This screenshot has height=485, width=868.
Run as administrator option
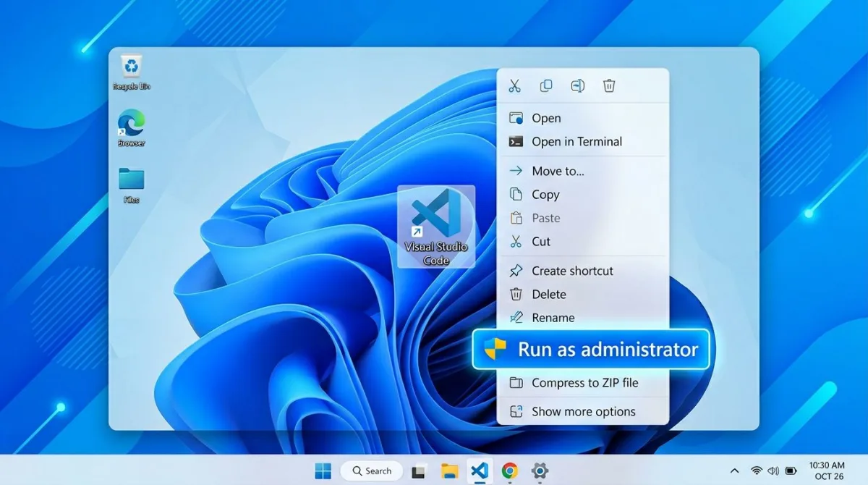click(x=591, y=350)
